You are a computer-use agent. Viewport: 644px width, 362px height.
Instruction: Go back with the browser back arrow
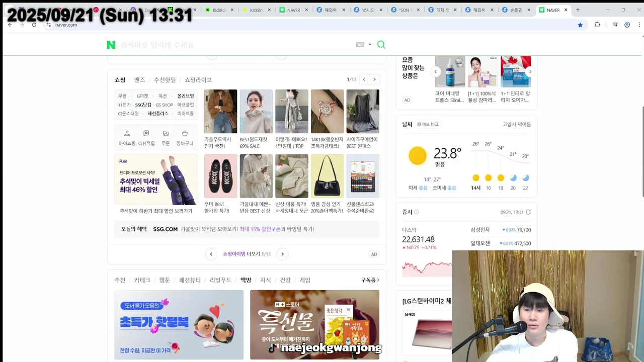pyautogui.click(x=10, y=25)
